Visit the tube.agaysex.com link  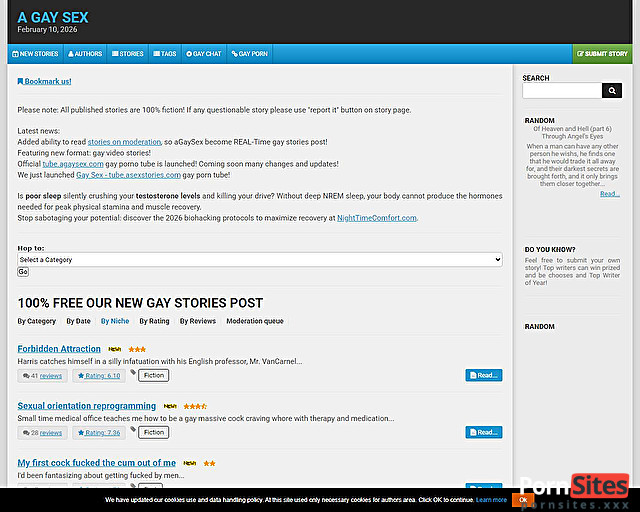point(73,164)
